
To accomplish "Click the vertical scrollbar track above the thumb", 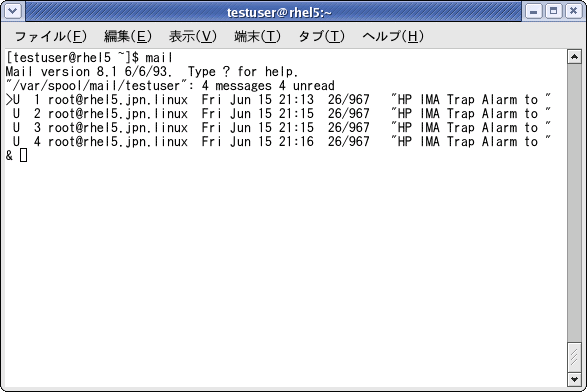I will 574,202.
